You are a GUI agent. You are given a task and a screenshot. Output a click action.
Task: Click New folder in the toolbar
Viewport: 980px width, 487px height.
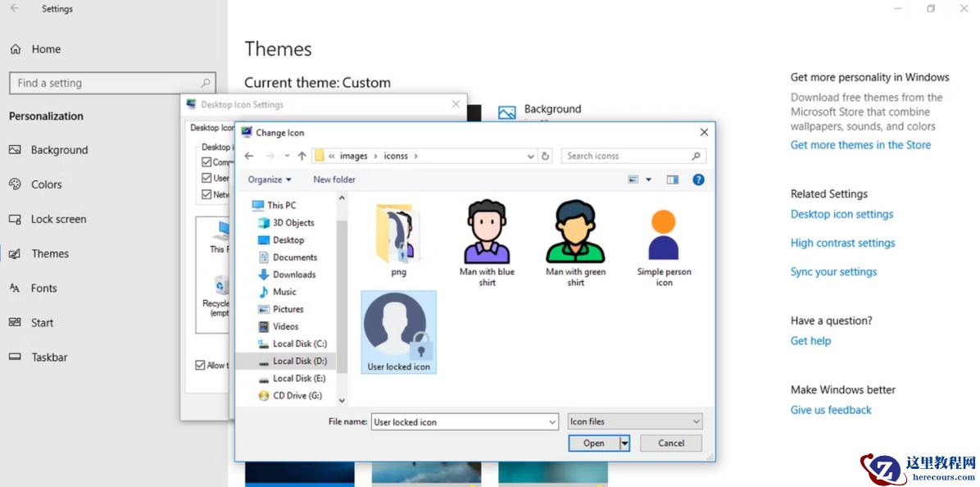pos(333,180)
